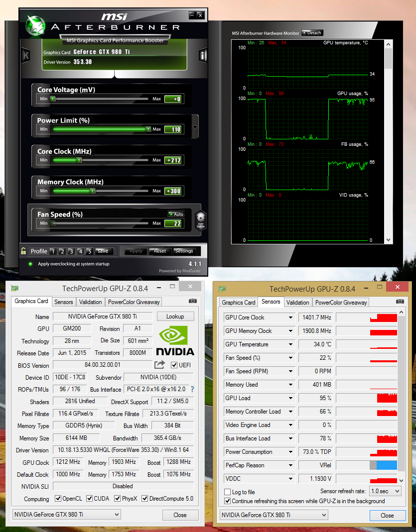Adjust the Core Clock slider handle
This screenshot has height=532, width=416.
click(79, 160)
